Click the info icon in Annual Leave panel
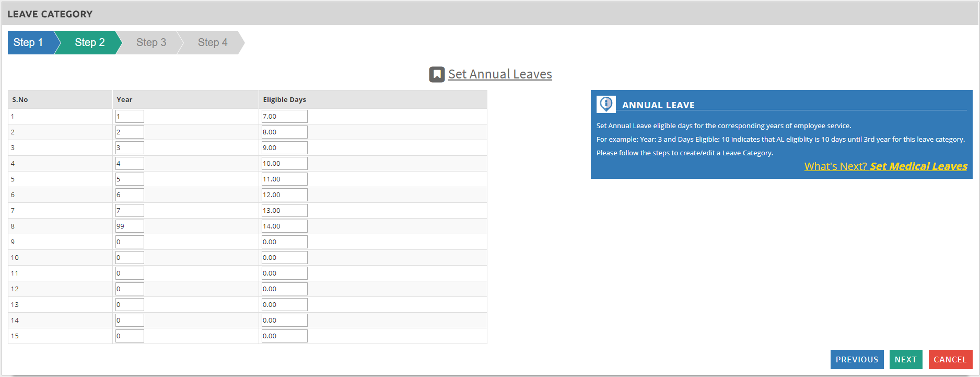Image resolution: width=980 pixels, height=377 pixels. point(606,104)
